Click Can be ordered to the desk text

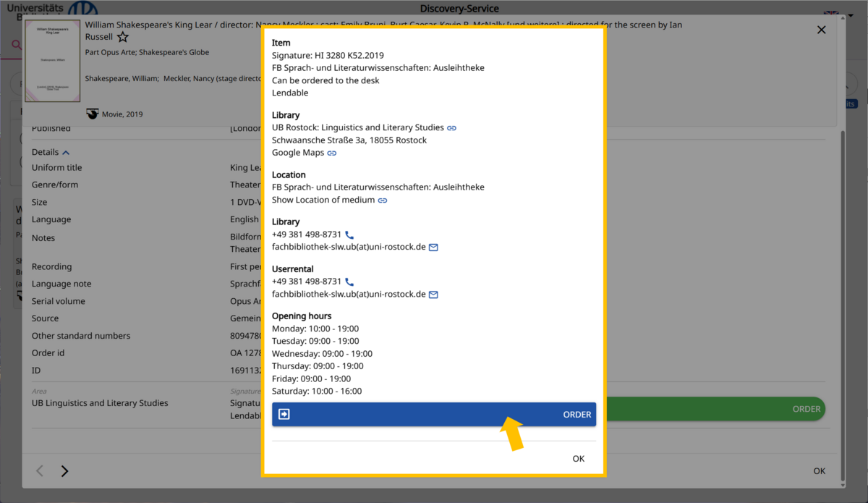pos(325,80)
